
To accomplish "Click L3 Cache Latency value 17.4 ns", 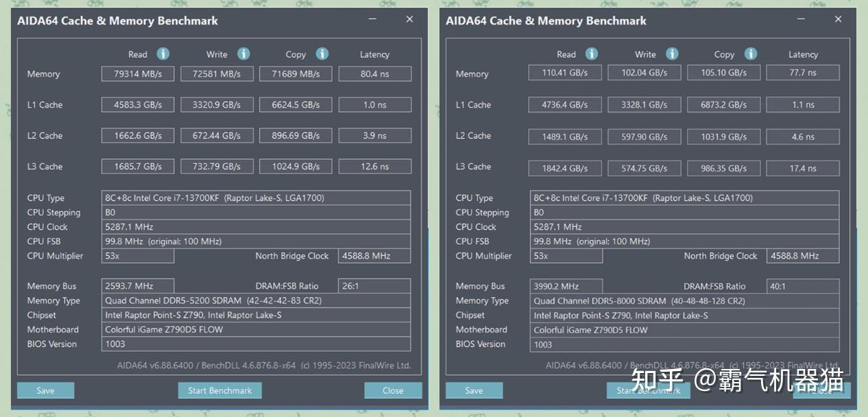I will 803,168.
